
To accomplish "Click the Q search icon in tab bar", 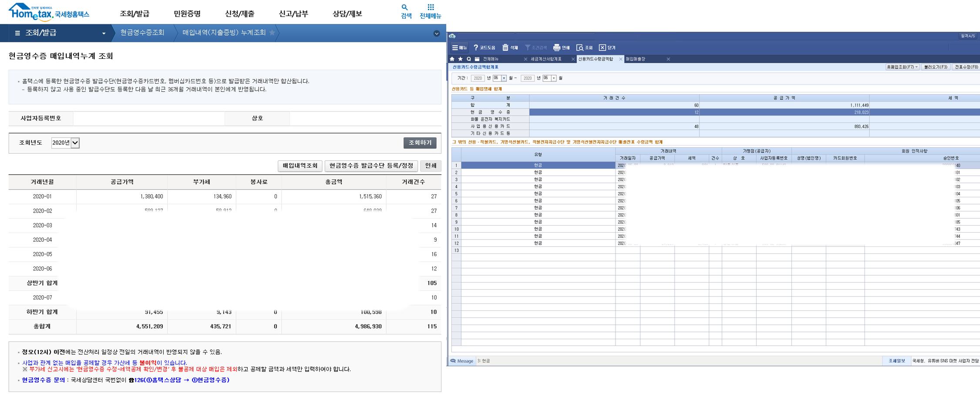I will pos(469,59).
